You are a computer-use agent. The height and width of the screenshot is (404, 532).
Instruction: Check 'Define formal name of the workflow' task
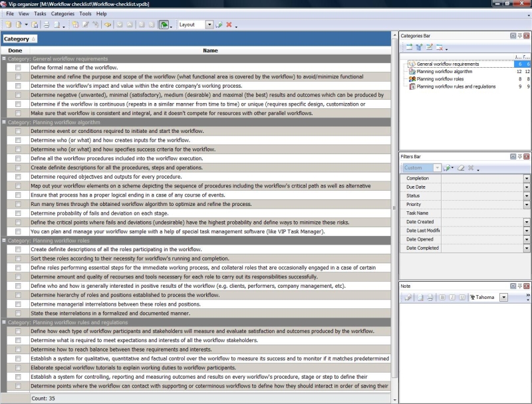(x=18, y=68)
